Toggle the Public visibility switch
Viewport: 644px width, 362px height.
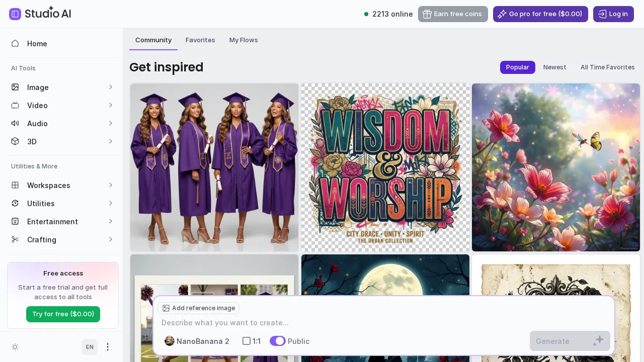(x=278, y=341)
